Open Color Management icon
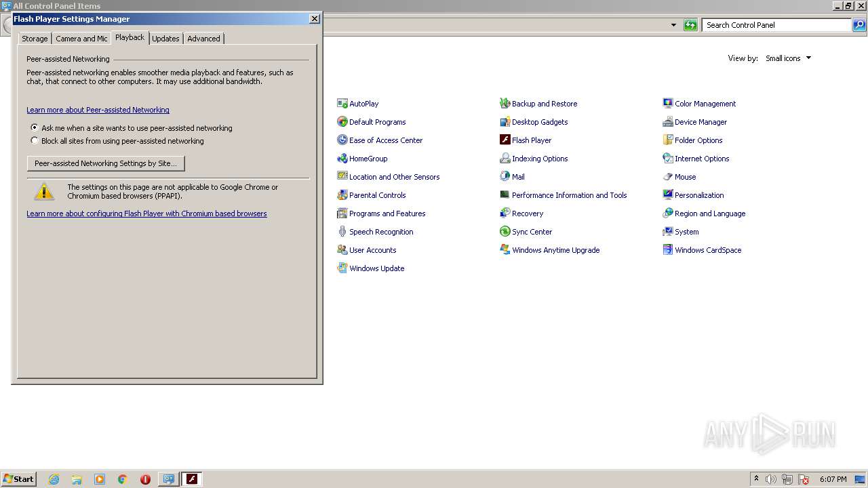The image size is (868, 488). coord(699,104)
